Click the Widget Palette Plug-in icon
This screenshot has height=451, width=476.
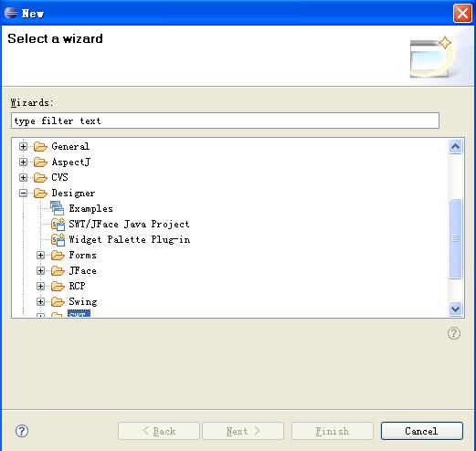[58, 239]
